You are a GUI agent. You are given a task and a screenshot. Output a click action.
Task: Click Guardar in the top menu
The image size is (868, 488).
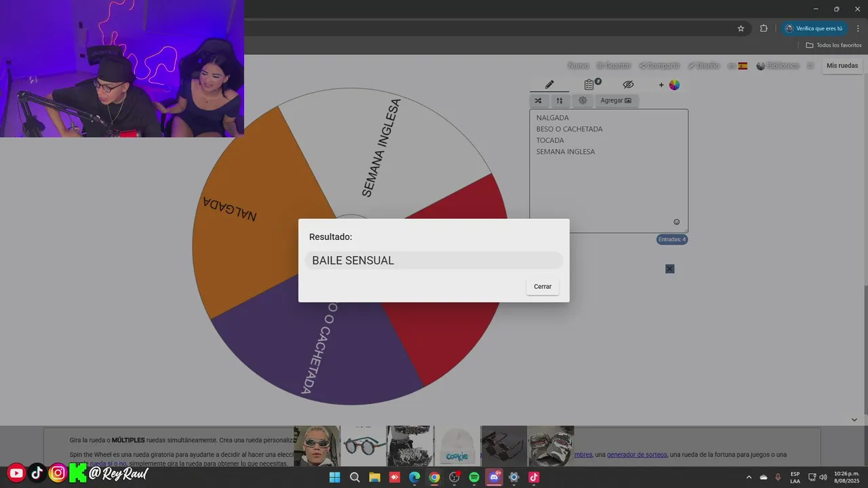click(x=614, y=66)
